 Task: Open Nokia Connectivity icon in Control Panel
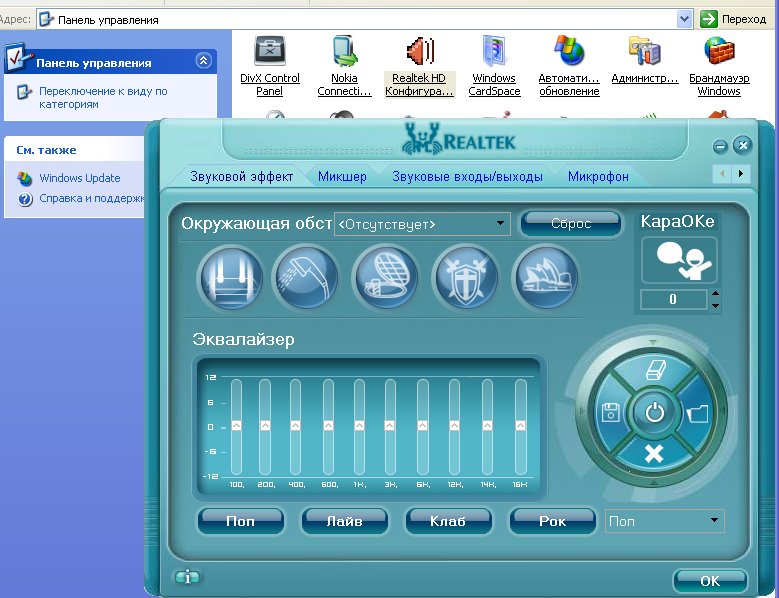tap(344, 51)
